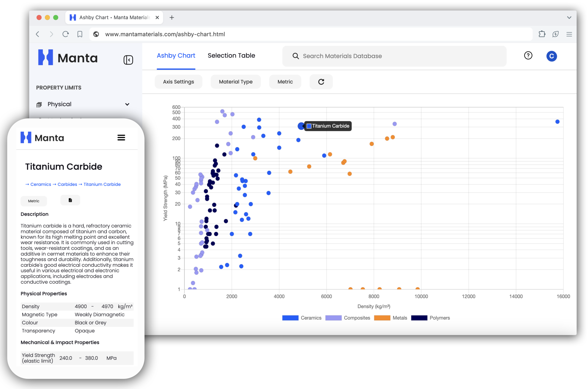Click the Density (kg/m³) axis label

click(374, 306)
